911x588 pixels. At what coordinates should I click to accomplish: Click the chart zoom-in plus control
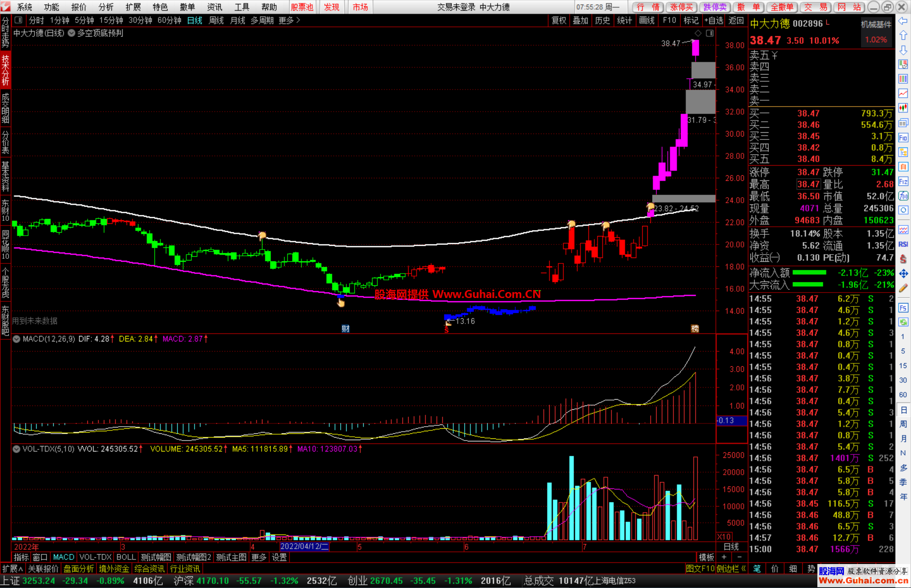coord(724,557)
